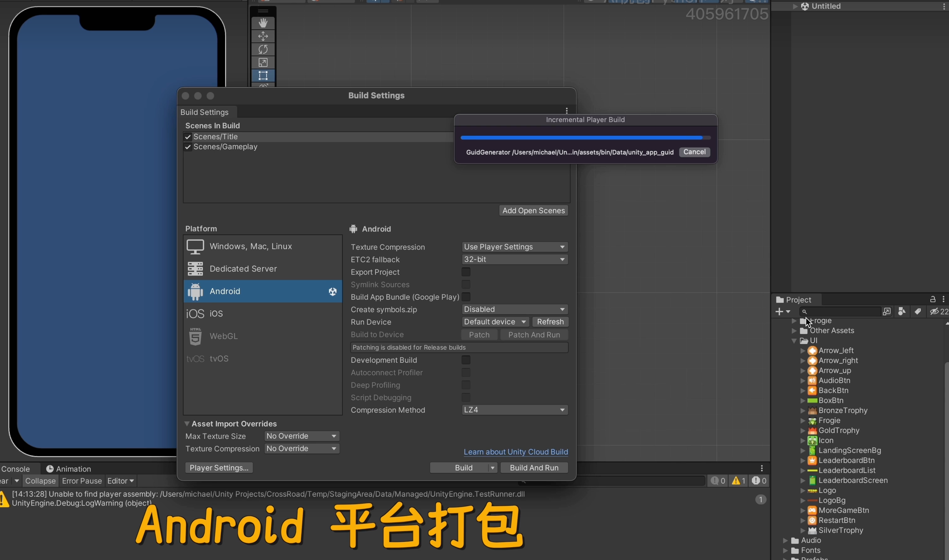The height and width of the screenshot is (560, 949).
Task: Open the ETC2 fallback dropdown
Action: tap(515, 259)
